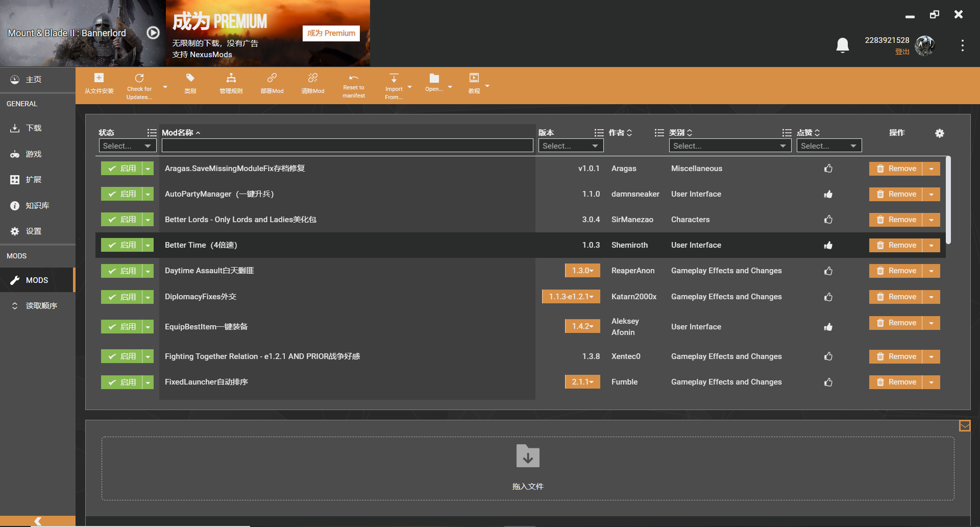Click Check for Updates toolbar button
The image size is (980, 527).
pyautogui.click(x=139, y=86)
